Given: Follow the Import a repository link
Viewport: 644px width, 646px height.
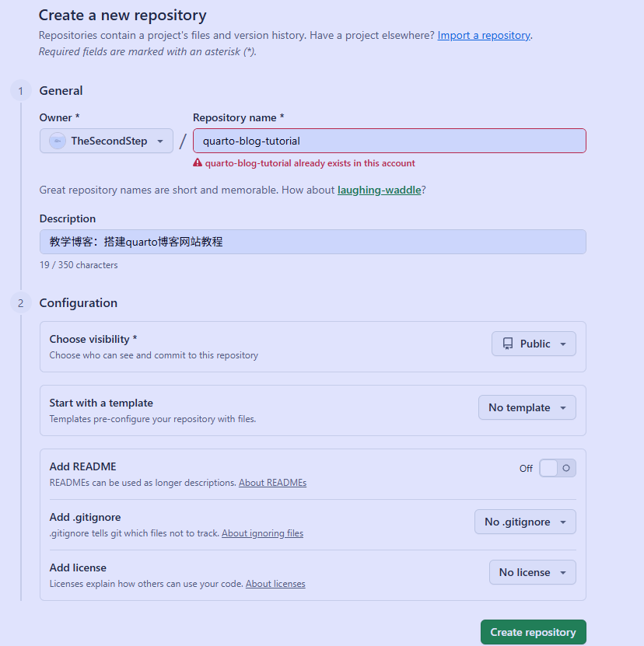Looking at the screenshot, I should click(483, 36).
